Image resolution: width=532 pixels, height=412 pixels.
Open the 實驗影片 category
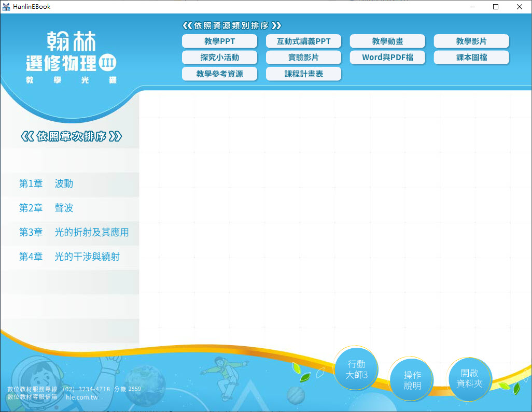303,58
